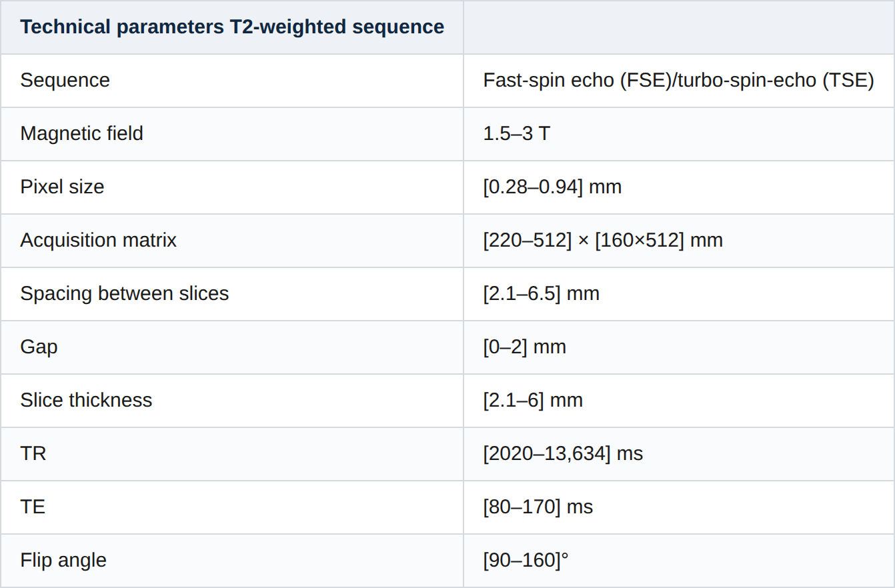895x588 pixels.
Task: Select the TR row label
Action: pyautogui.click(x=33, y=453)
